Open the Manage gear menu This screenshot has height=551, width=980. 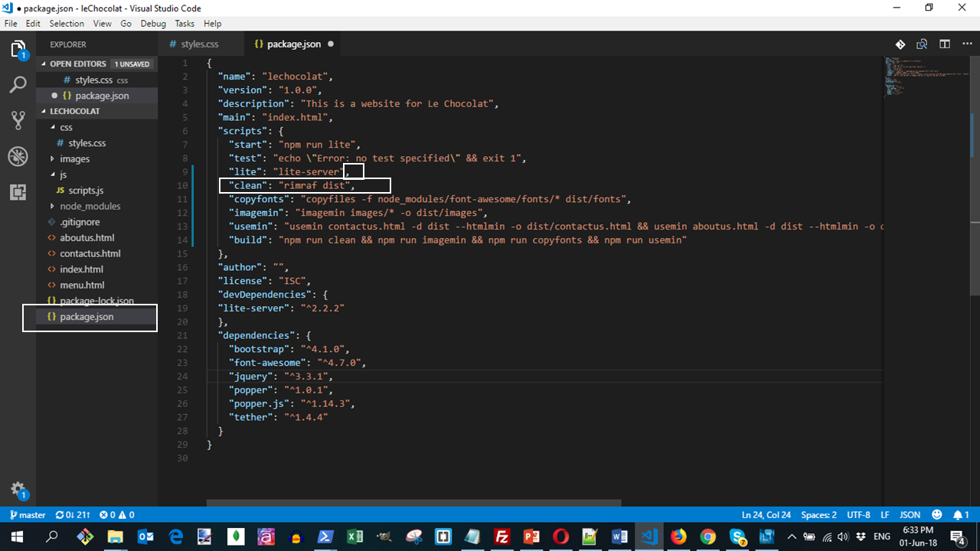(x=18, y=491)
